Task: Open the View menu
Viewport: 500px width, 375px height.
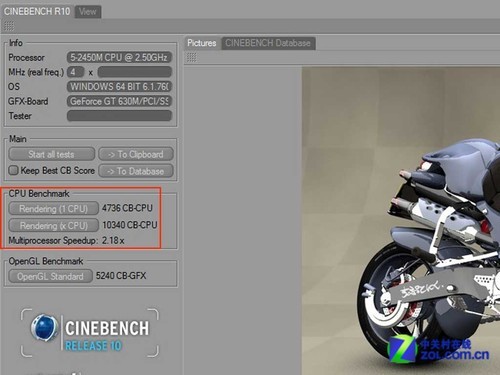Action: [88, 12]
